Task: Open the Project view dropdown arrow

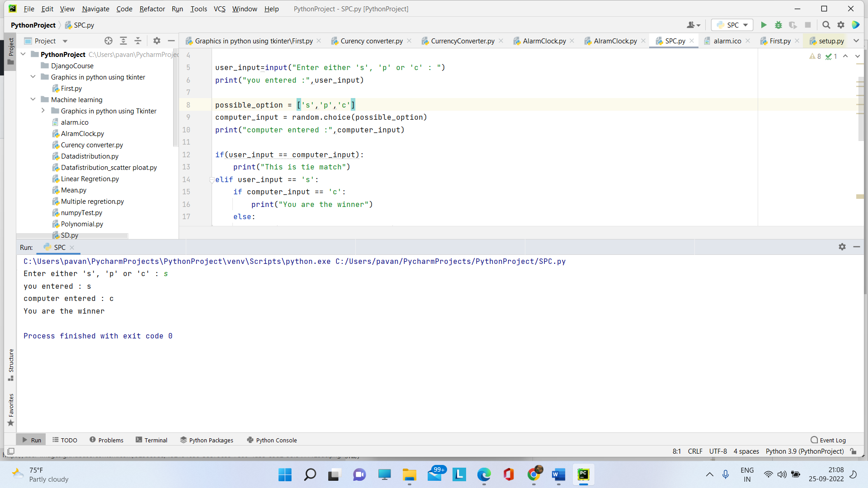Action: click(x=65, y=41)
